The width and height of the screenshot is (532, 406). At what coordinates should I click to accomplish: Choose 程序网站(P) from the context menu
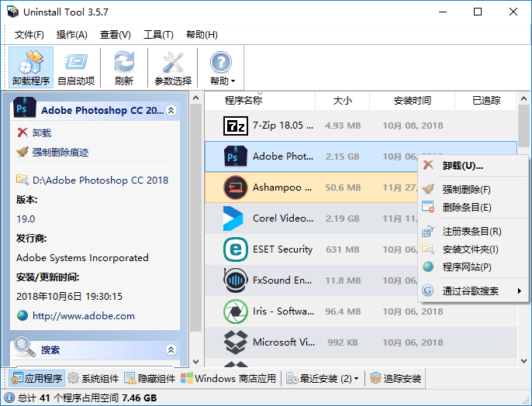click(x=473, y=267)
